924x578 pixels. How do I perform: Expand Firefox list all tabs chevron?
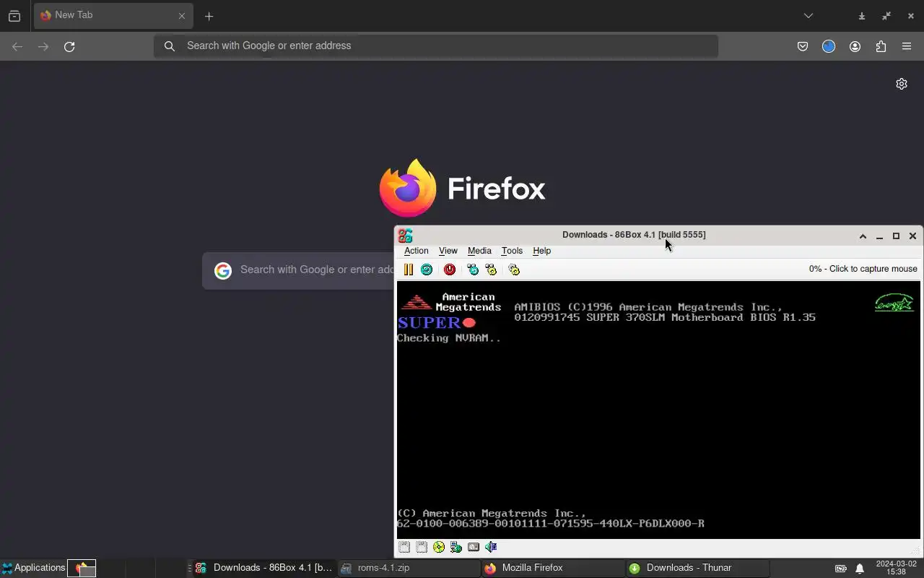808,16
